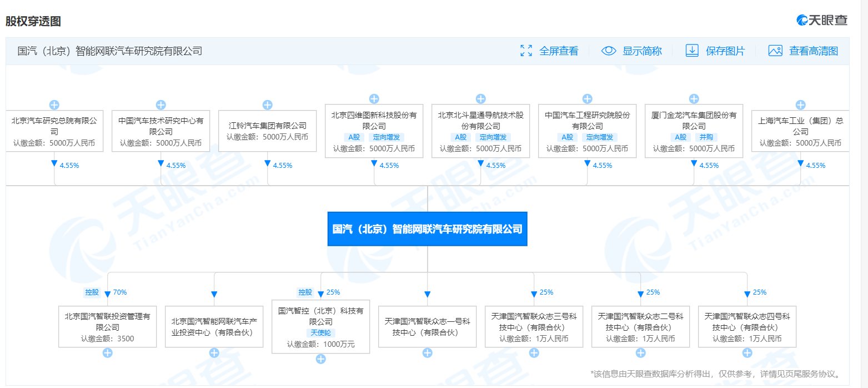Viewport: 868px width, 388px height.
Task: Click the fullscreen arrows icon by 全屏查看
Action: coord(526,51)
